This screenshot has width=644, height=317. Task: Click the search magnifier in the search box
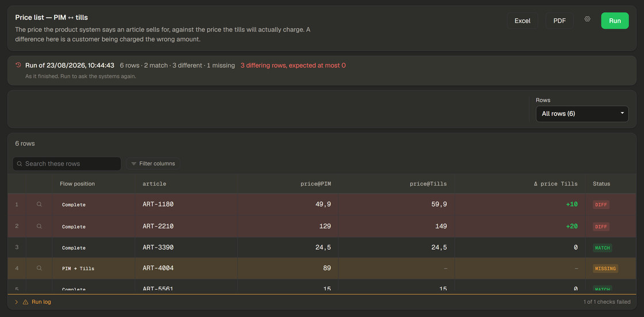20,164
